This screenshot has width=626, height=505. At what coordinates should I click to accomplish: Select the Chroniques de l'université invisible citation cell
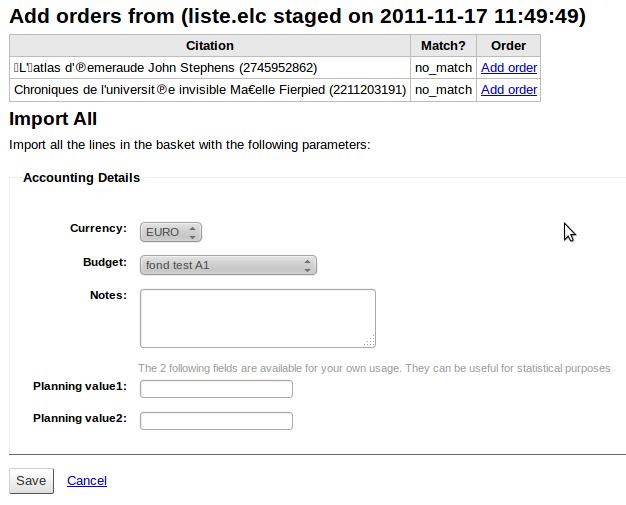[x=210, y=90]
